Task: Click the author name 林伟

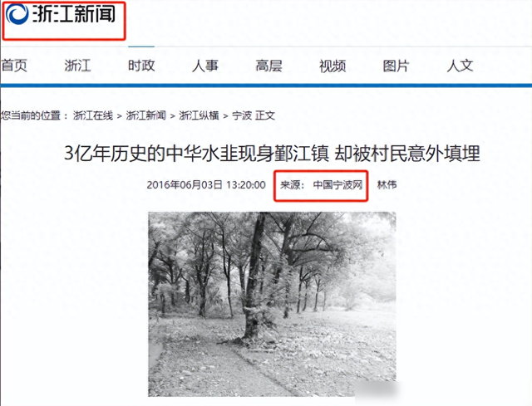Action: (x=387, y=184)
